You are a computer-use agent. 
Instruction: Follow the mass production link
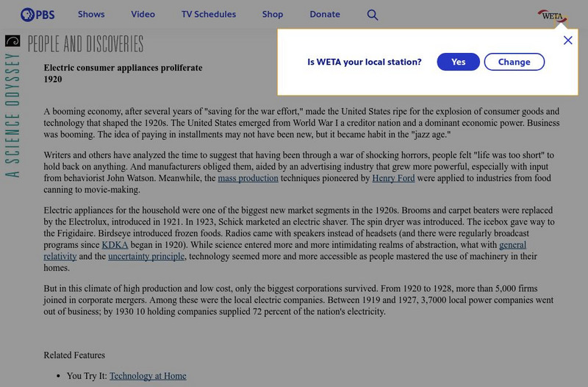click(x=248, y=178)
